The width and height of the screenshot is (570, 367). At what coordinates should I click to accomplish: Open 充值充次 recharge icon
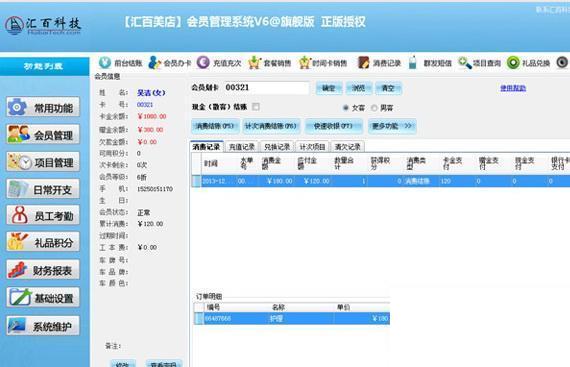point(203,62)
